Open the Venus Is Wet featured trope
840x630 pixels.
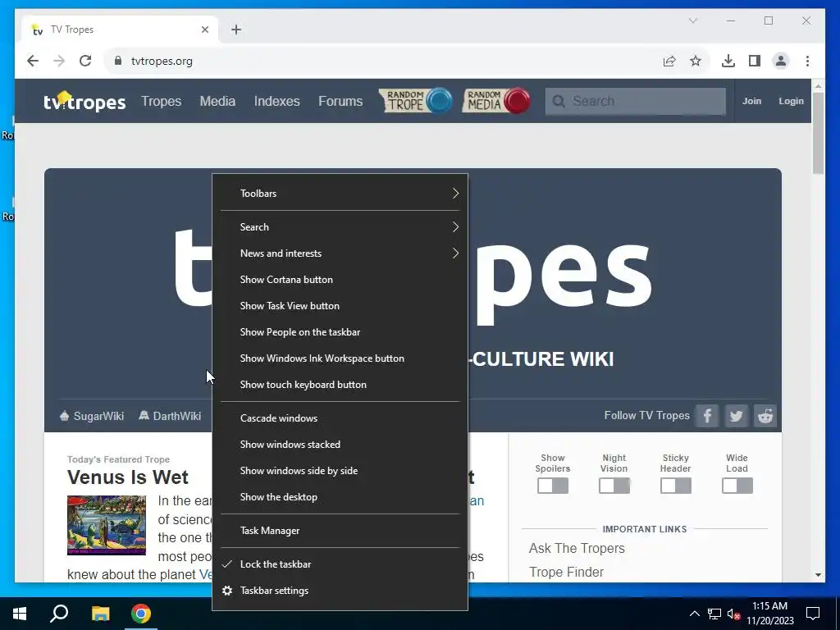127,477
